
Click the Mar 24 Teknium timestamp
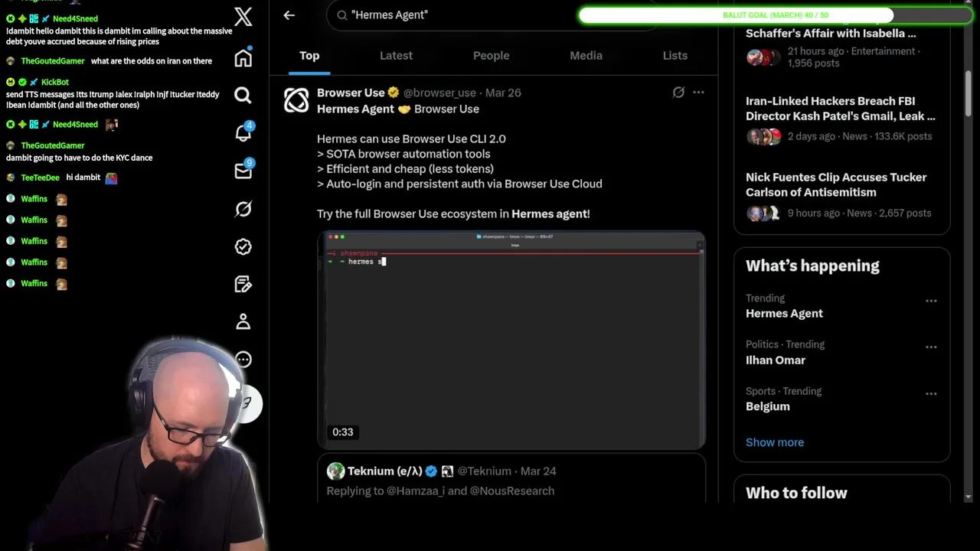538,471
